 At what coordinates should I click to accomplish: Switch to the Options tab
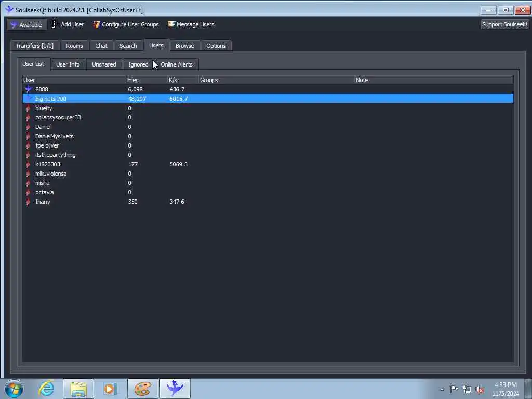click(x=216, y=46)
